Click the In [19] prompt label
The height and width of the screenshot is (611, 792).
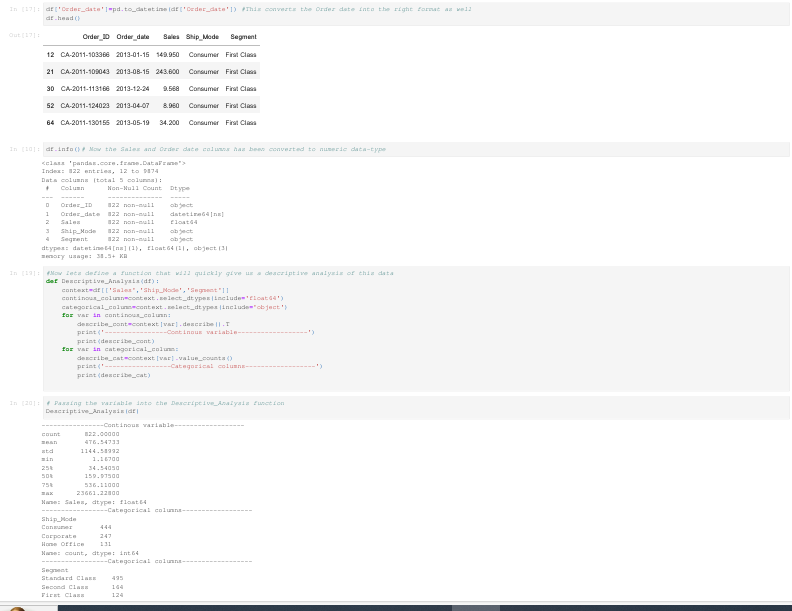tap(24, 273)
